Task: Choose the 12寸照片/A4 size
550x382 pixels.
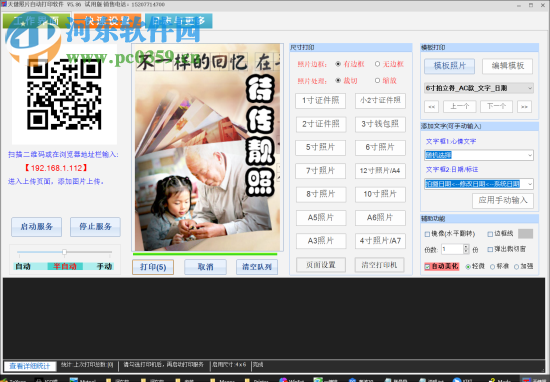Action: coord(381,171)
